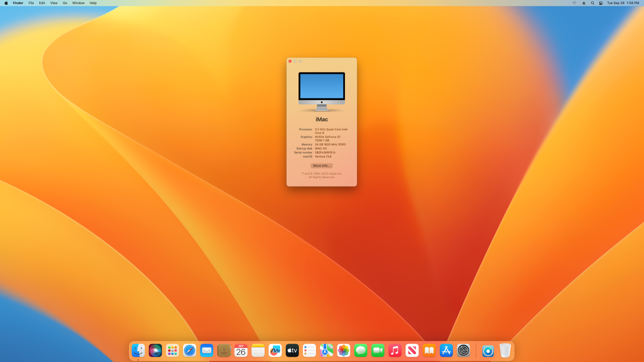Open the View menu
The width and height of the screenshot is (644, 362).
[x=54, y=3]
